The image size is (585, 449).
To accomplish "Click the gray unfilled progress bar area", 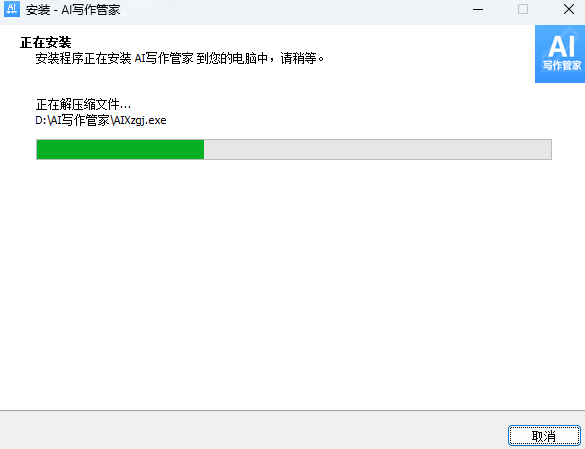I will pyautogui.click(x=378, y=150).
